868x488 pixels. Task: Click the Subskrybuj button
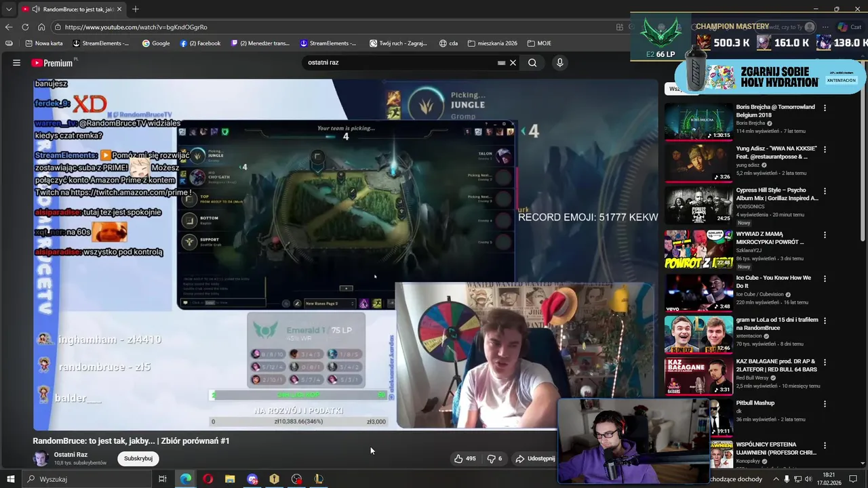pyautogui.click(x=138, y=459)
